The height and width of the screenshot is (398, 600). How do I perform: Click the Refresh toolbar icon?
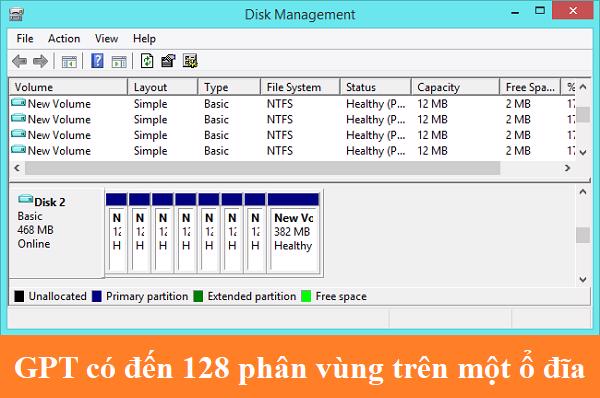(147, 61)
